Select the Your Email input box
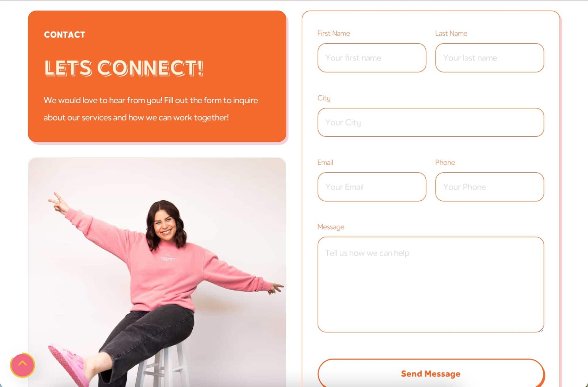The image size is (588, 387). coord(372,187)
